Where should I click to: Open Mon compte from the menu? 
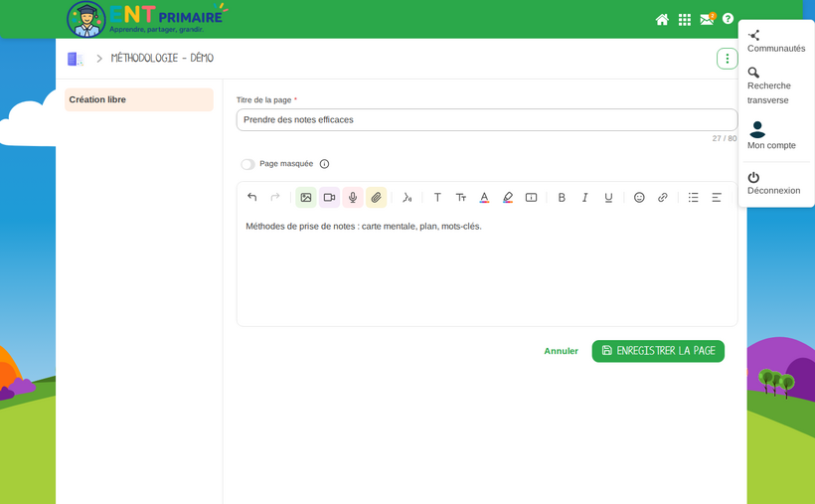771,136
